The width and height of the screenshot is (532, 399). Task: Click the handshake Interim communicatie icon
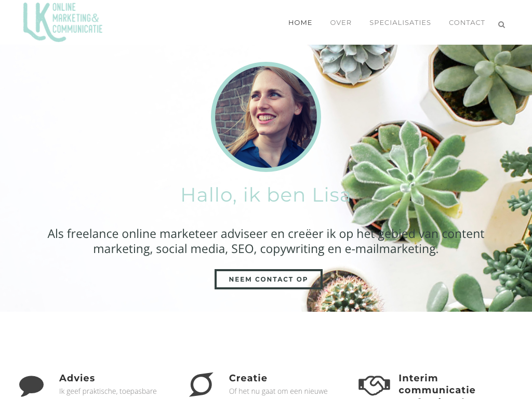pos(374,385)
